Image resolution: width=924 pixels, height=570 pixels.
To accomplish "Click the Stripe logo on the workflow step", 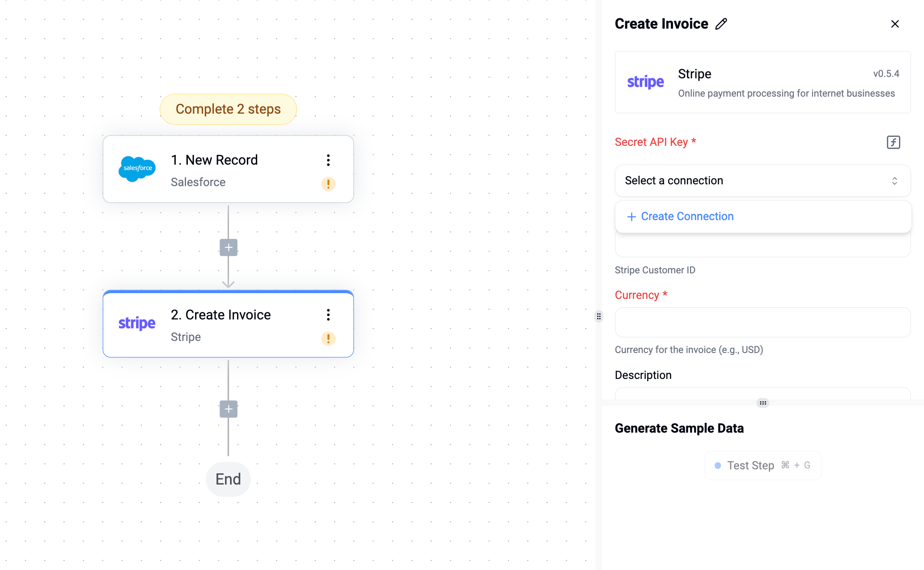I will 137,323.
